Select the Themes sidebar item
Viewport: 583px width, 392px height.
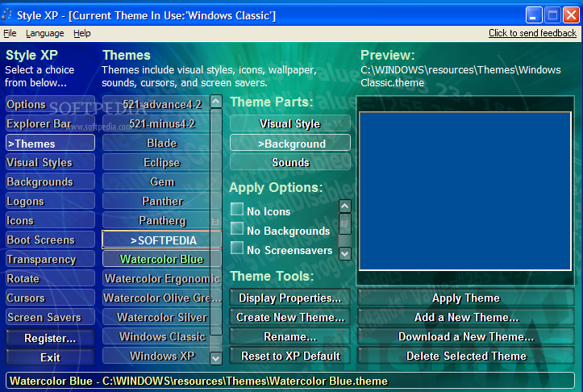pos(50,144)
